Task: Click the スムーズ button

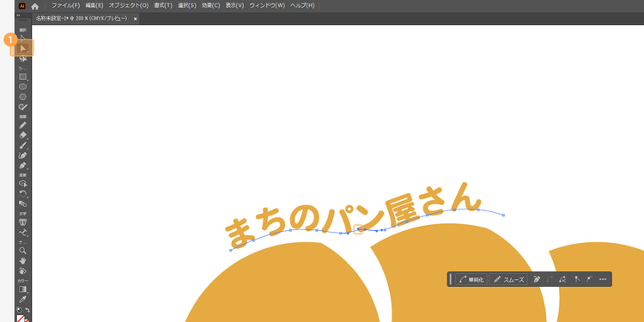Action: 508,280
